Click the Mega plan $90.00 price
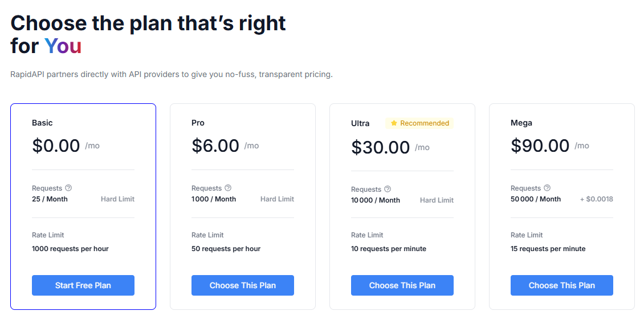The width and height of the screenshot is (644, 331). tap(540, 146)
